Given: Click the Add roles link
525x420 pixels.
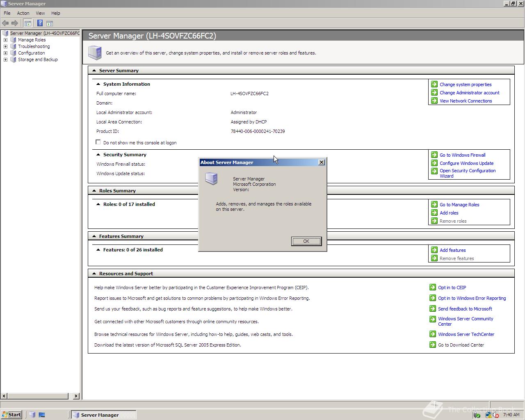Looking at the screenshot, I should [449, 213].
